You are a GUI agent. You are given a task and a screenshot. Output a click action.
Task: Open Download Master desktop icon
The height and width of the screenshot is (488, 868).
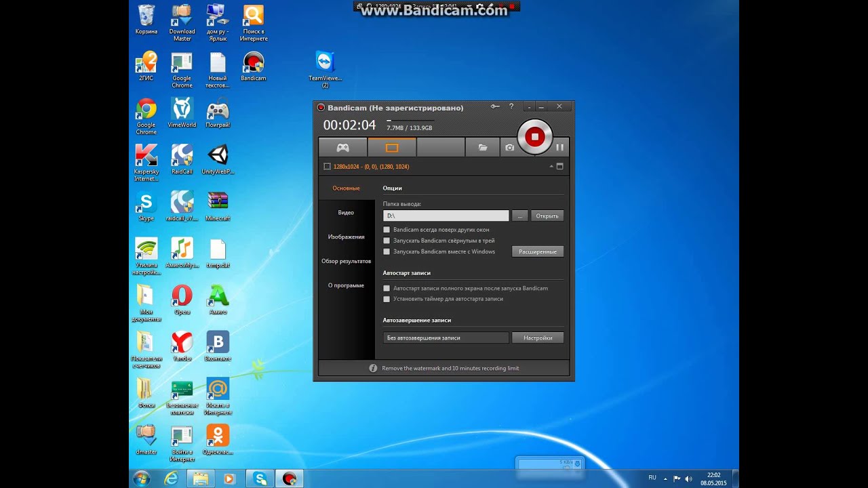tap(182, 22)
